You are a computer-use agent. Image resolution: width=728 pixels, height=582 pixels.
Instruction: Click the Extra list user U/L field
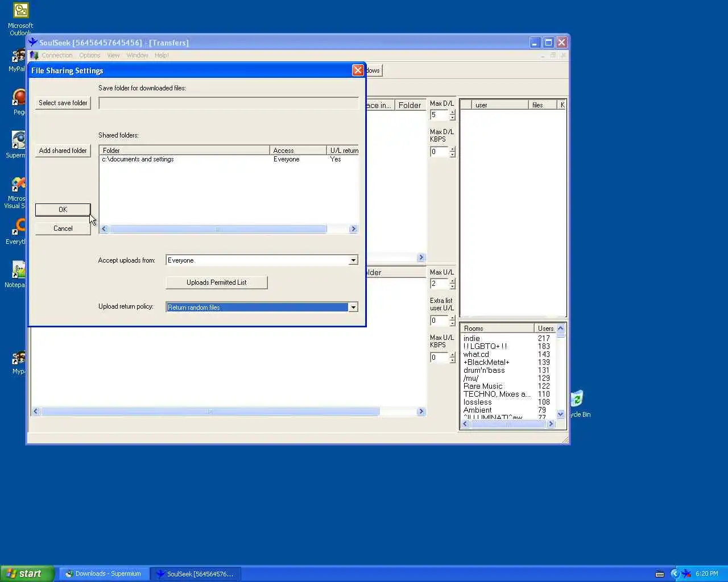pos(440,321)
